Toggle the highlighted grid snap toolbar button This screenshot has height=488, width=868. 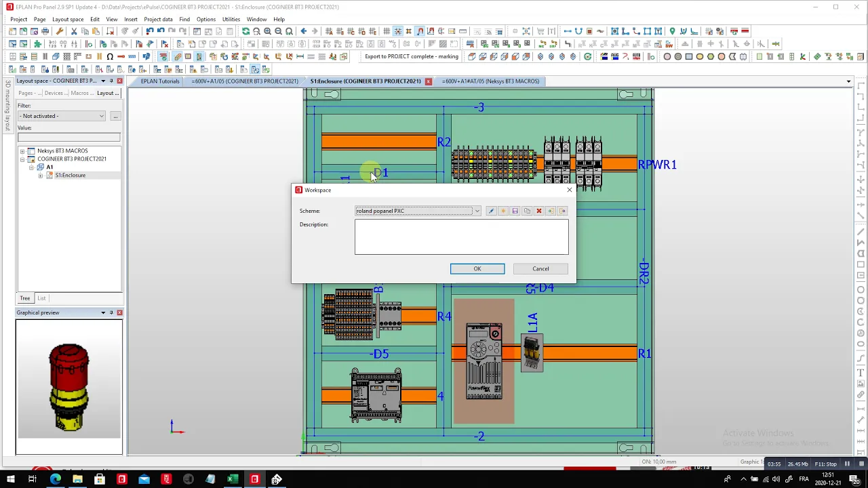pos(398,31)
